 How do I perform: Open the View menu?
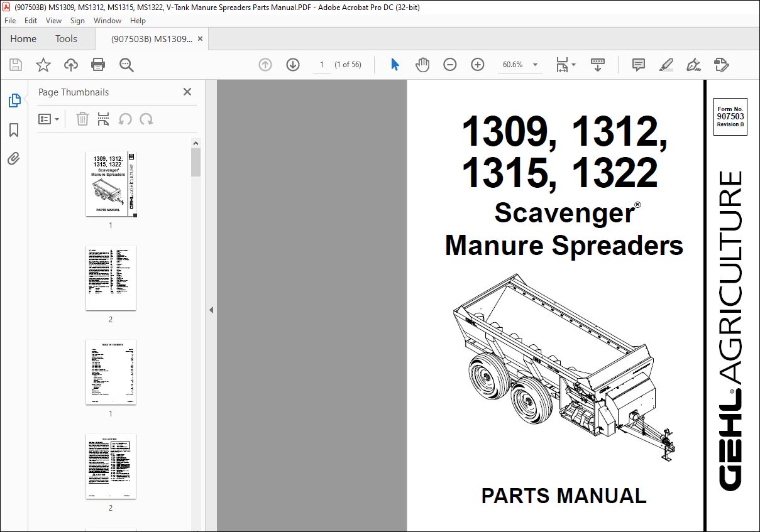(54, 21)
